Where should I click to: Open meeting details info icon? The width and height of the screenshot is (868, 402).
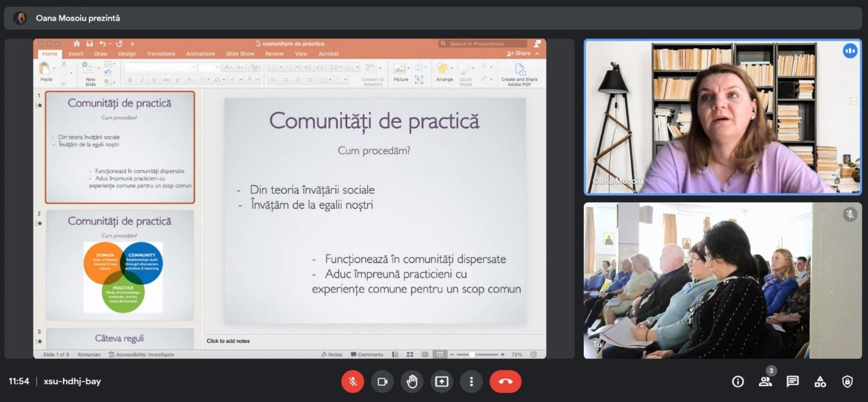[x=738, y=381]
